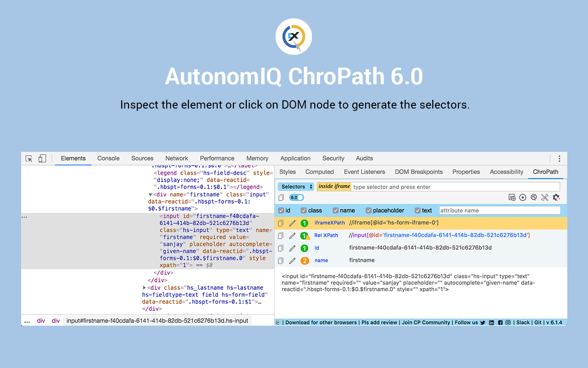This screenshot has height=368, width=588.
Task: Edit the iframeXPath selector with pencil
Action: (292, 223)
